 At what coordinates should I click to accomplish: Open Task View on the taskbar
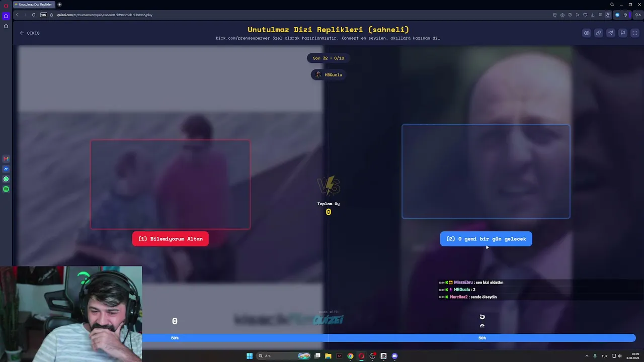(317, 356)
